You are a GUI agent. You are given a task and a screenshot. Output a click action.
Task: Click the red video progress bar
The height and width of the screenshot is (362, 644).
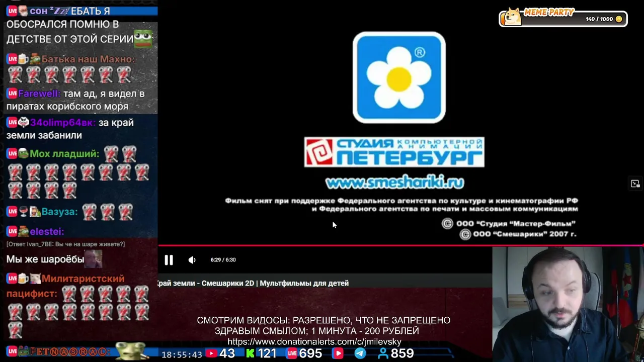(x=401, y=245)
